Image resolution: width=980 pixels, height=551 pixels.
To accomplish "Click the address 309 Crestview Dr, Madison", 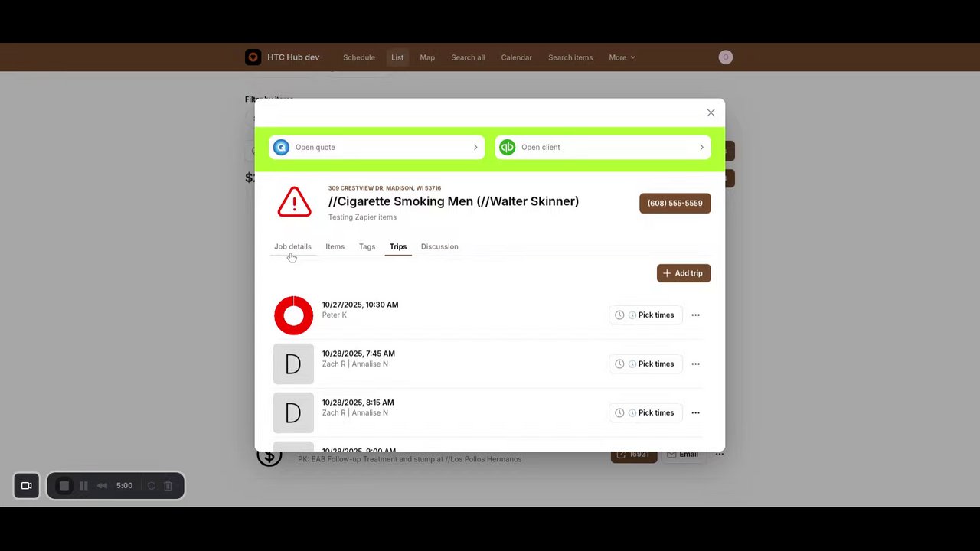I will click(384, 188).
